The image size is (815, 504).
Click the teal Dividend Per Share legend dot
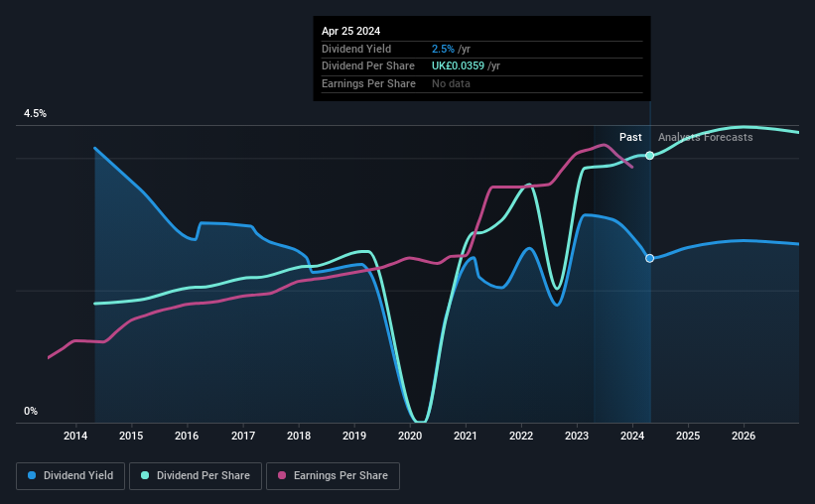click(x=145, y=475)
